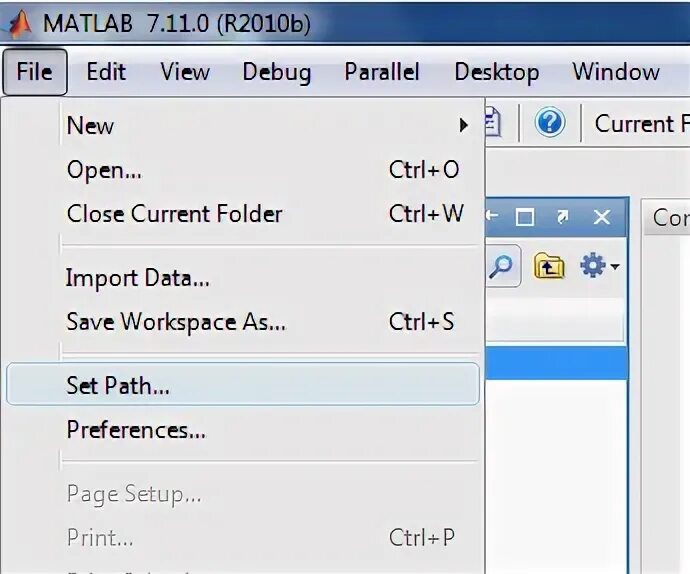Screen dimensions: 690x574
Task: Open the Edit menu
Action: coord(106,72)
